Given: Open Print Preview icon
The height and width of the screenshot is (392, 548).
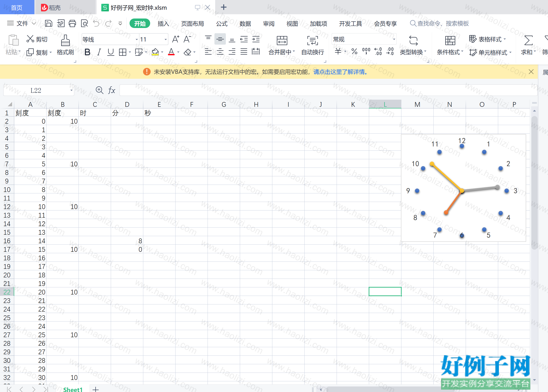Looking at the screenshot, I should [x=84, y=23].
